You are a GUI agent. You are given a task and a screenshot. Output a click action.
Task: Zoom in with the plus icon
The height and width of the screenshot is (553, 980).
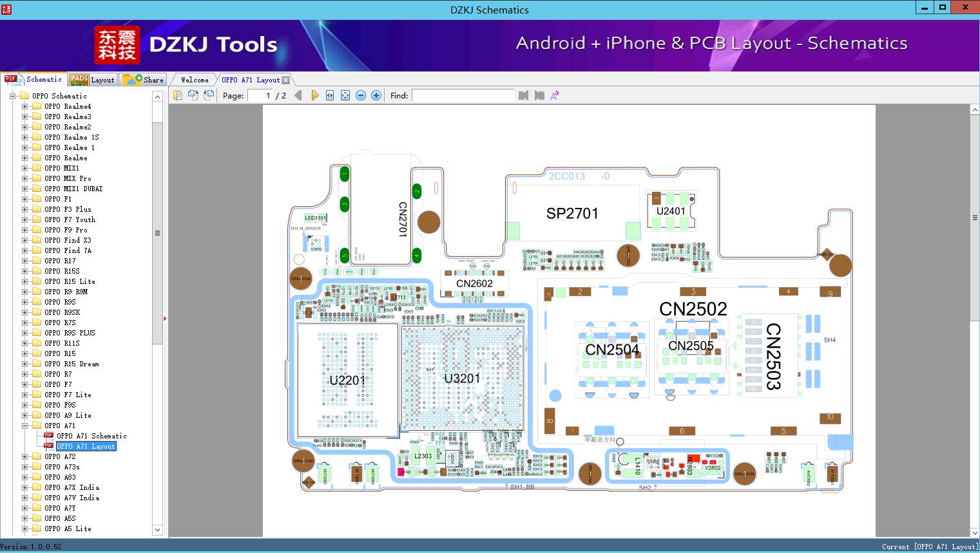(x=376, y=95)
